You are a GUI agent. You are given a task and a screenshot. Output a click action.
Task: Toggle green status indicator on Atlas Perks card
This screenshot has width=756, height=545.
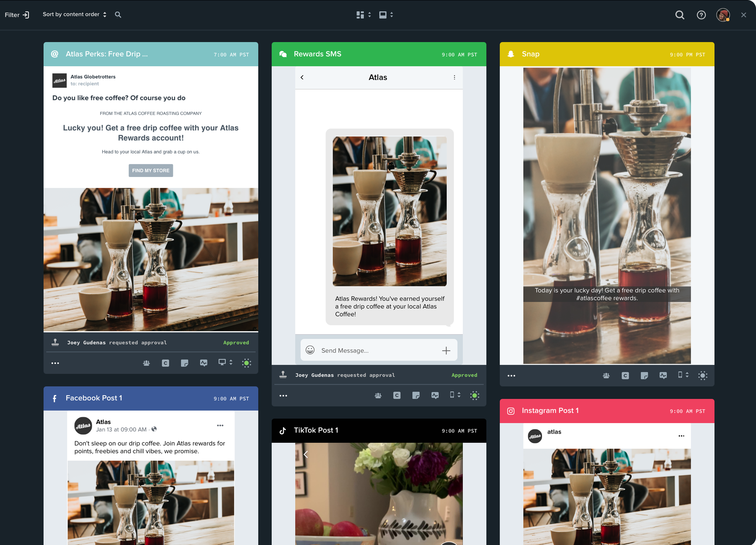pos(246,363)
